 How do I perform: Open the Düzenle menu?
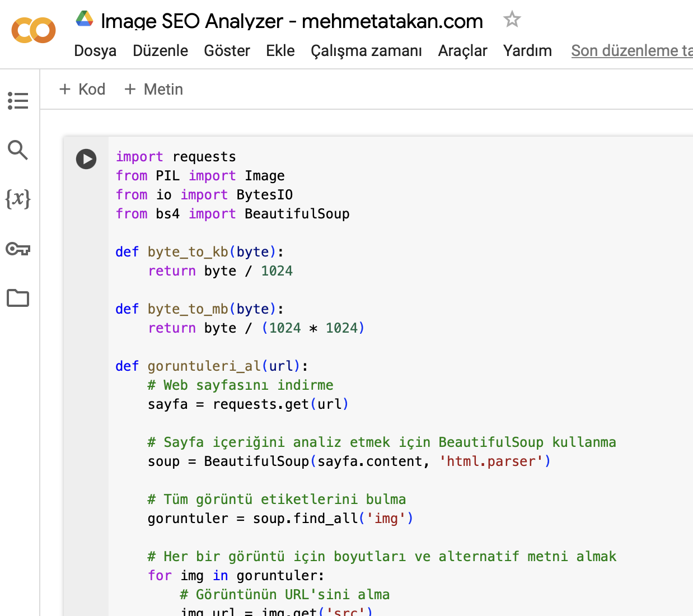(160, 50)
